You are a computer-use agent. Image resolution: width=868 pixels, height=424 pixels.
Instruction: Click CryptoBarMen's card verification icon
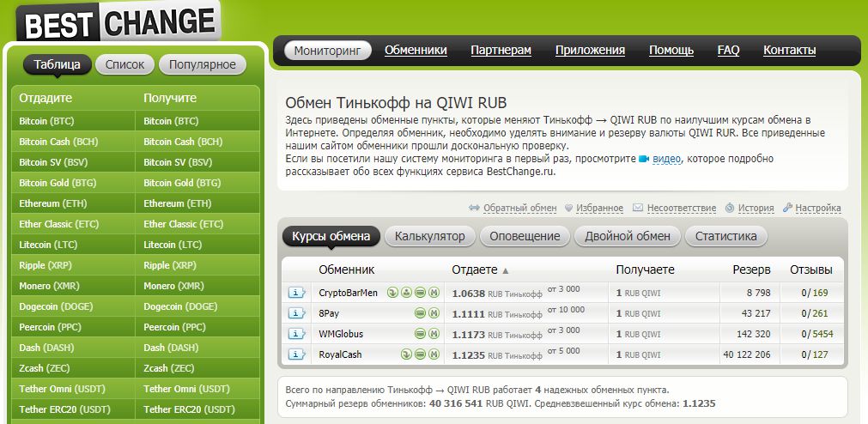tap(420, 293)
